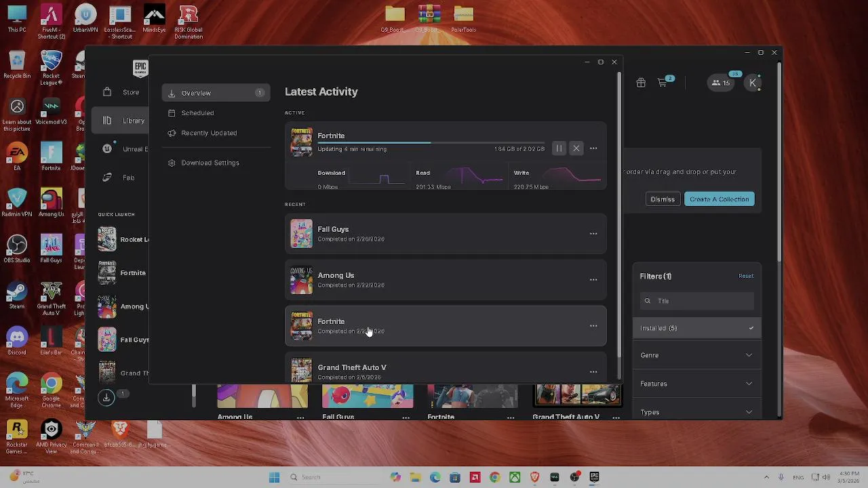Select the Overview tab in downloads
This screenshot has width=868, height=488.
pyautogui.click(x=216, y=93)
